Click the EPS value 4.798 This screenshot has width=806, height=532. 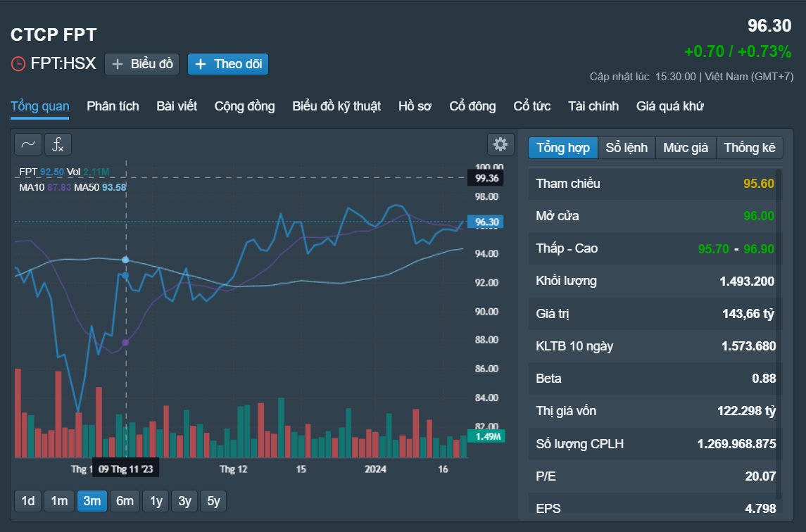(760, 509)
